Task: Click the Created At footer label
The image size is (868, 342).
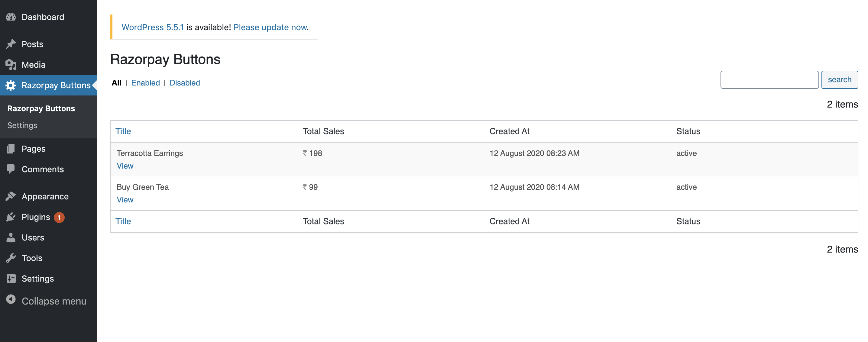Action: (510, 221)
